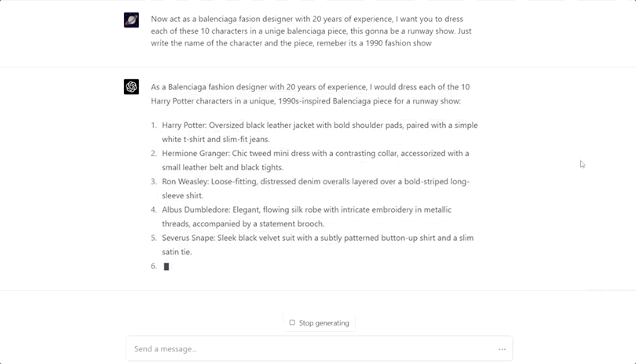Click the list number 6 marker
The height and width of the screenshot is (364, 636).
[154, 267]
